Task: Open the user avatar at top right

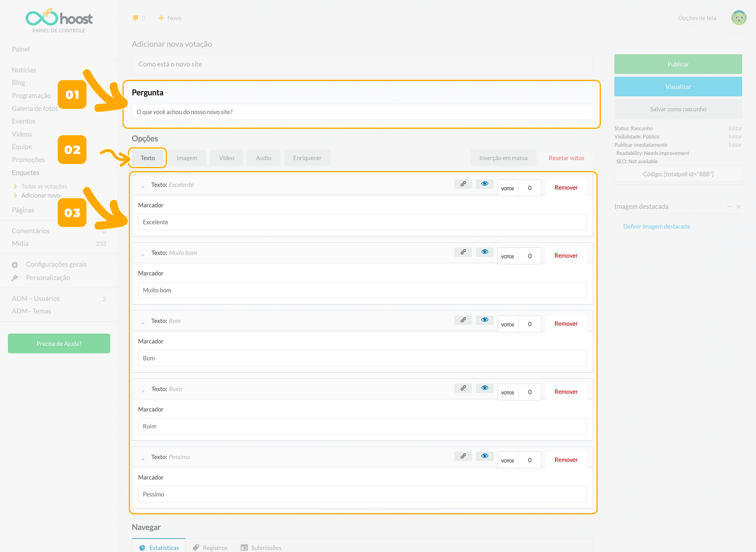Action: pos(739,18)
